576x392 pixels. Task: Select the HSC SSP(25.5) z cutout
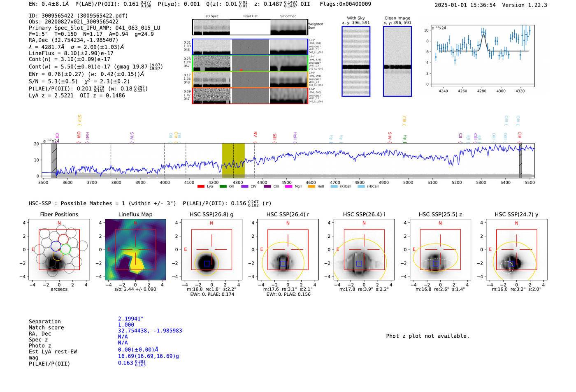pos(440,249)
